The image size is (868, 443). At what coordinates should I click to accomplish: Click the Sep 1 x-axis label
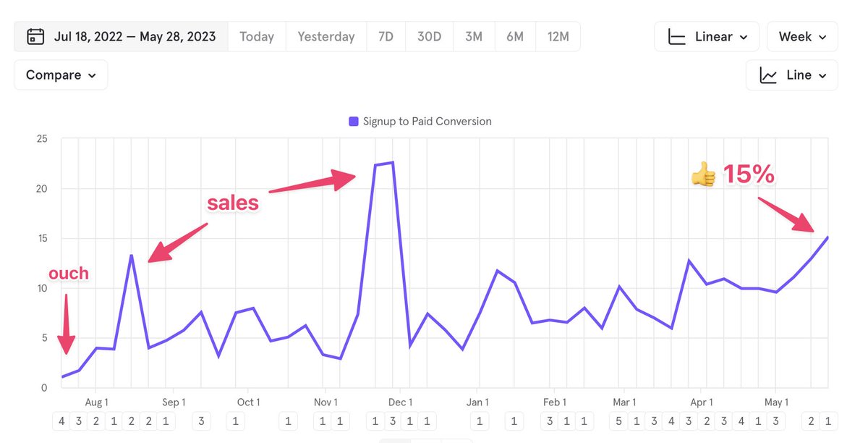tap(174, 402)
